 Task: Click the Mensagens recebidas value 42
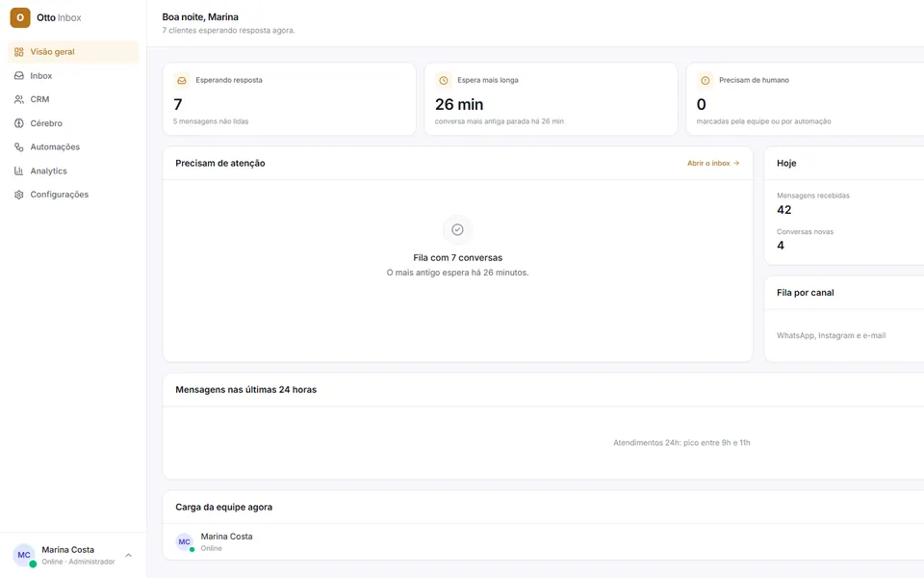click(783, 210)
